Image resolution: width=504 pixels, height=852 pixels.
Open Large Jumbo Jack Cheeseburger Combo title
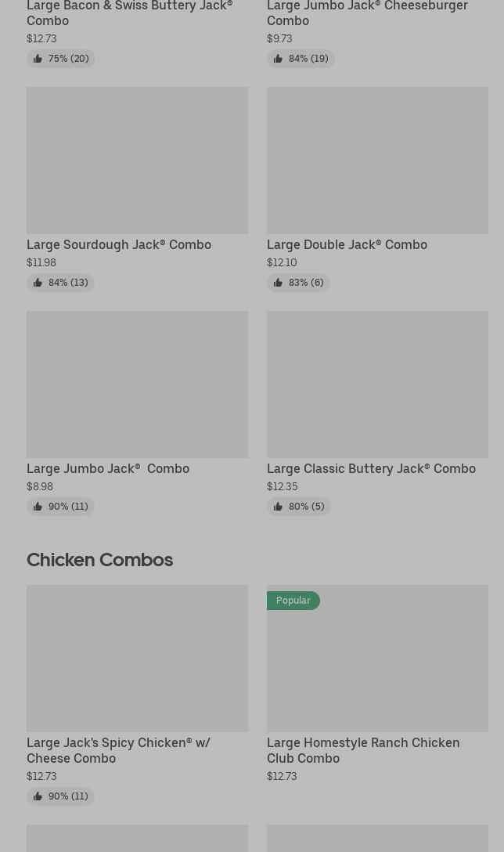[x=367, y=13]
